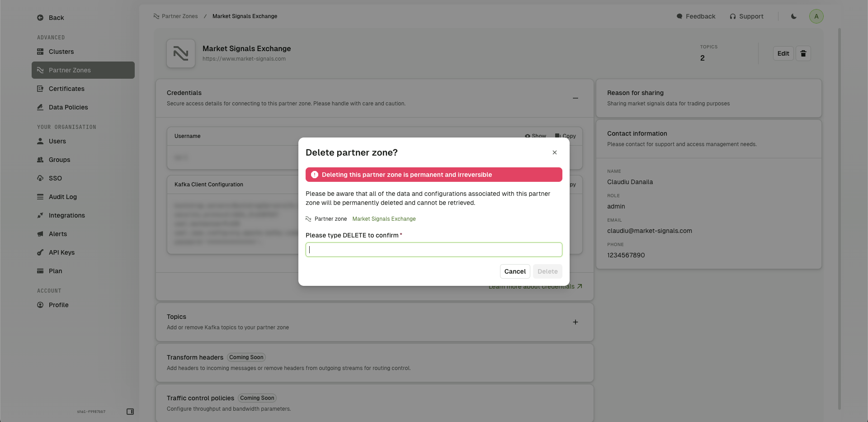The width and height of the screenshot is (868, 422).
Task: Open Feedback from the top bar
Action: pyautogui.click(x=696, y=16)
